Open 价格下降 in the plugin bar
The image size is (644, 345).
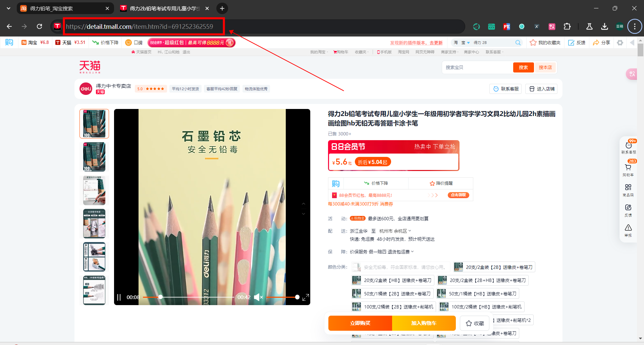pos(105,43)
